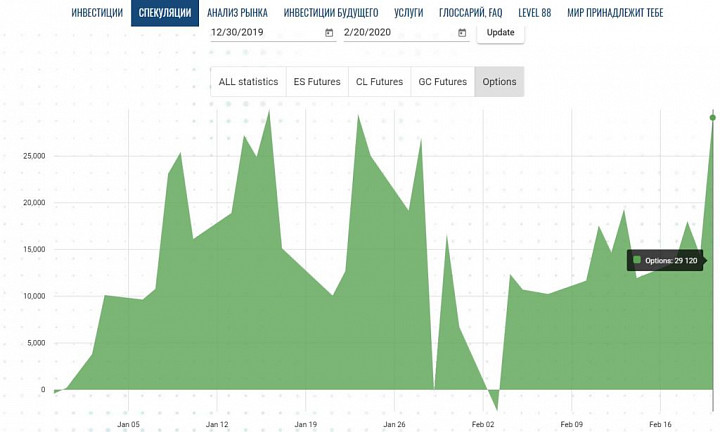Click the Jan 05 x-axis label

pos(128,424)
